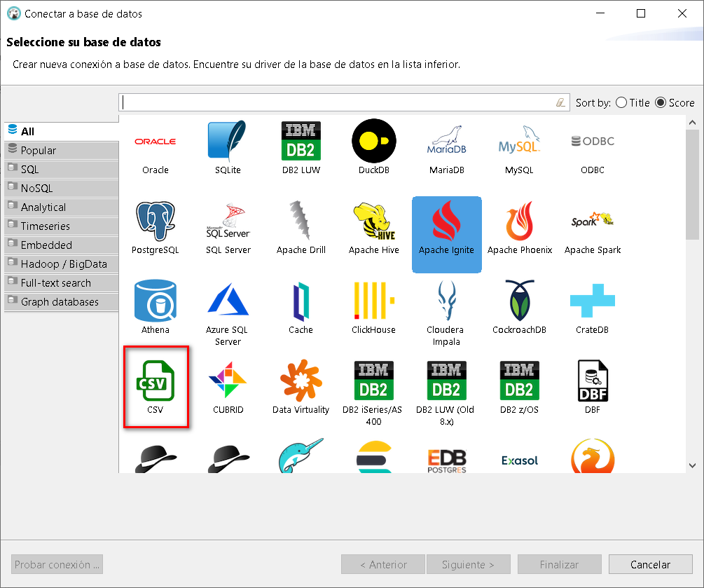Image resolution: width=704 pixels, height=588 pixels.
Task: Click the Siguiente button
Action: pyautogui.click(x=469, y=564)
